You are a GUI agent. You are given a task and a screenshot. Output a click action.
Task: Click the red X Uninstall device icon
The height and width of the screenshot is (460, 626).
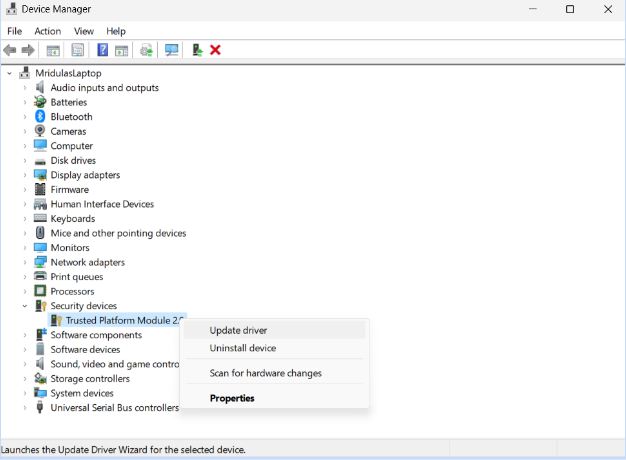(215, 50)
